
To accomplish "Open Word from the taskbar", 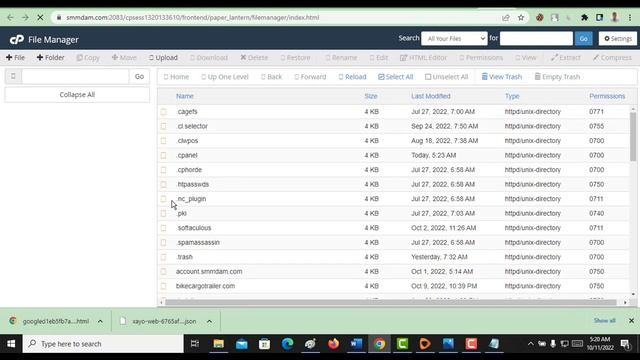I will 356,344.
